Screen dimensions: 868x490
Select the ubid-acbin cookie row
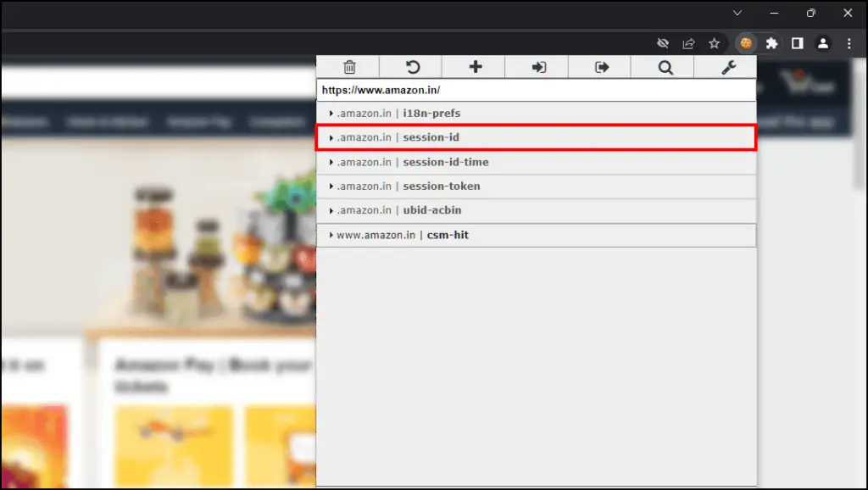(536, 210)
